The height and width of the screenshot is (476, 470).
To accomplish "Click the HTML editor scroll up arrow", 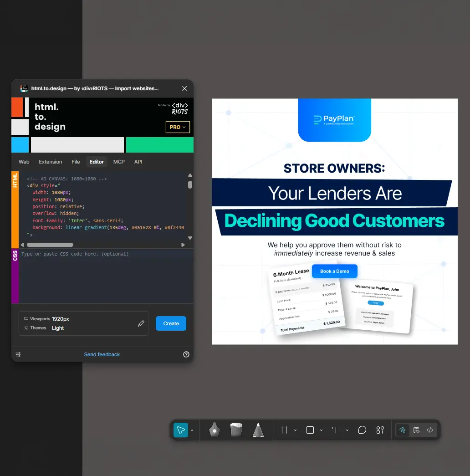I will (x=190, y=175).
